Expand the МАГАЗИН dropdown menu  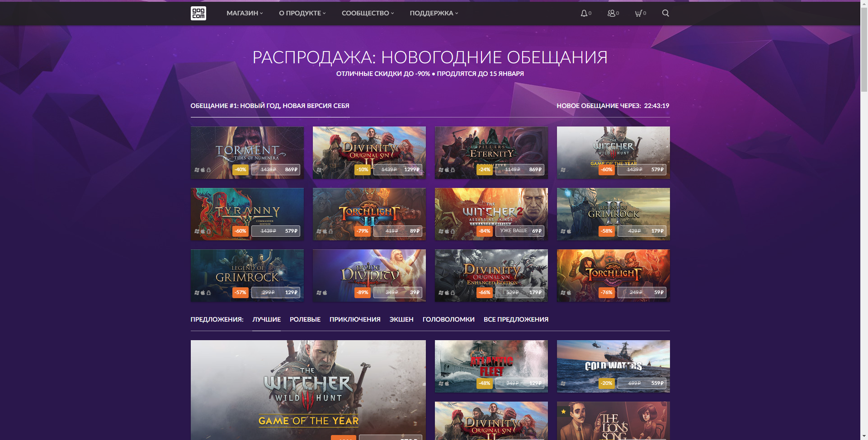245,13
